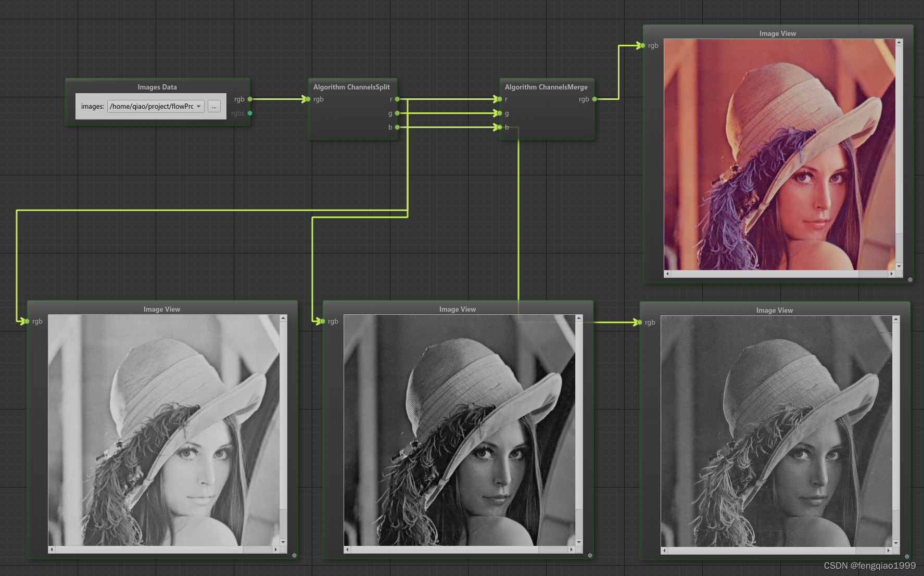Image resolution: width=924 pixels, height=576 pixels.
Task: Select the Images Data node title
Action: click(x=157, y=87)
